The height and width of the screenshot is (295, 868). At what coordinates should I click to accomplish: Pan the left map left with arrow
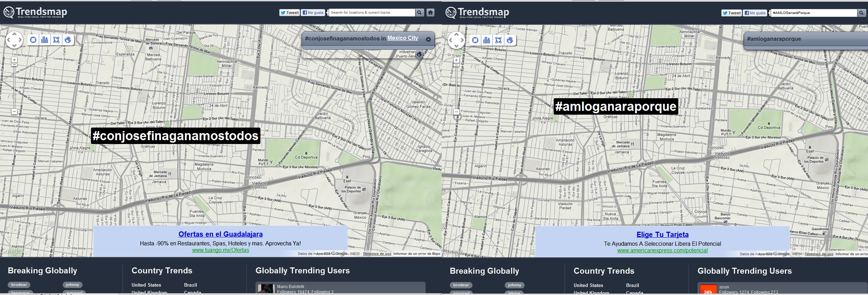point(8,40)
